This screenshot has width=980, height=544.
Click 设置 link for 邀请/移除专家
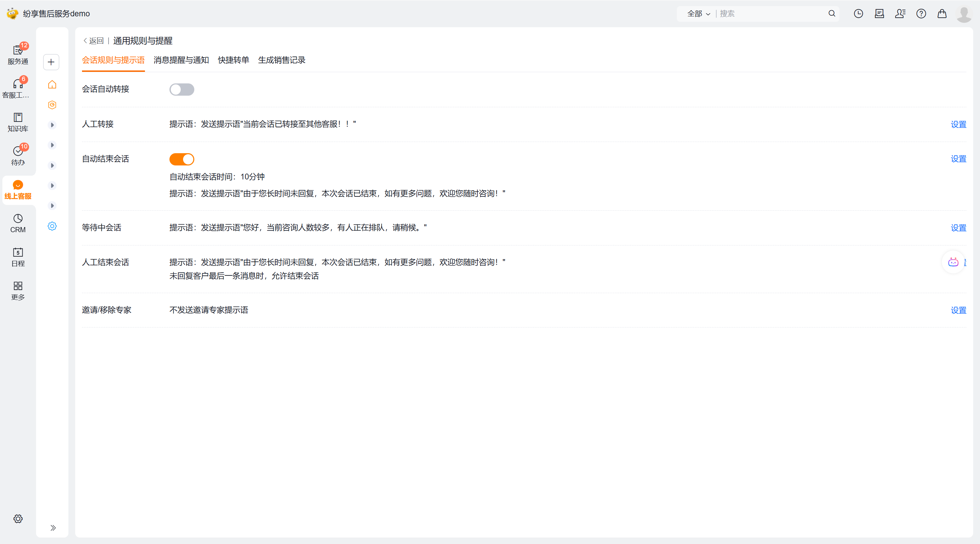point(958,310)
